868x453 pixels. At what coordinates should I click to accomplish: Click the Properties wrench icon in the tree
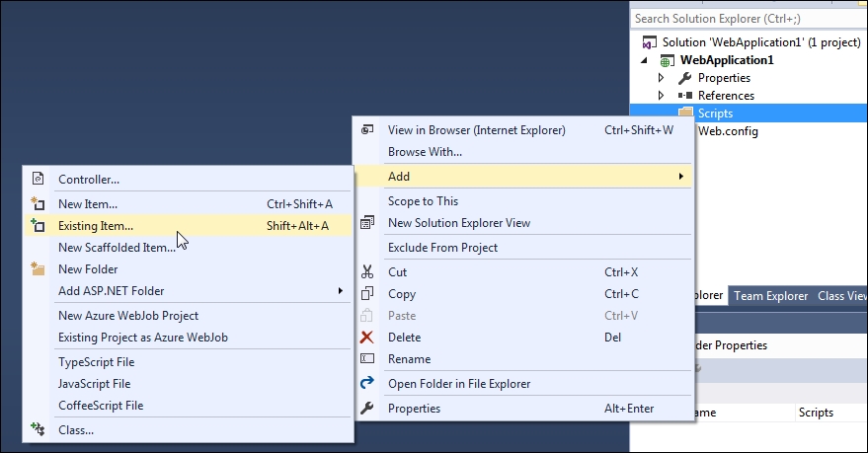coord(684,78)
